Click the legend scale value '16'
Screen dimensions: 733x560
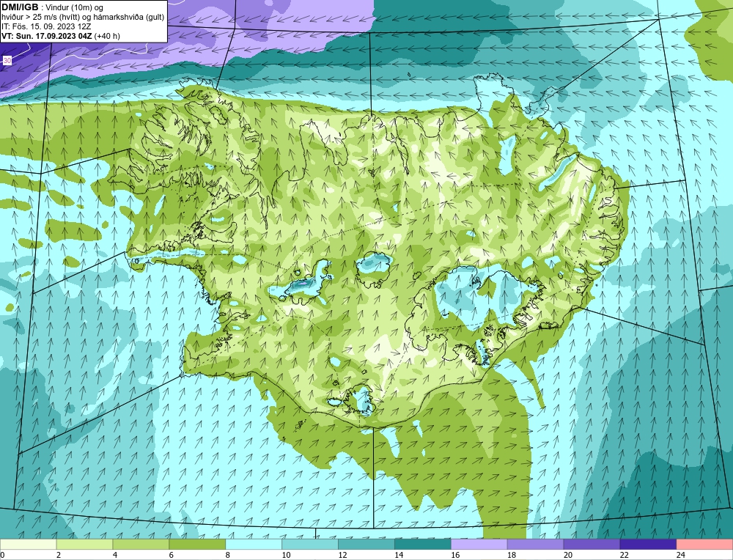(455, 555)
